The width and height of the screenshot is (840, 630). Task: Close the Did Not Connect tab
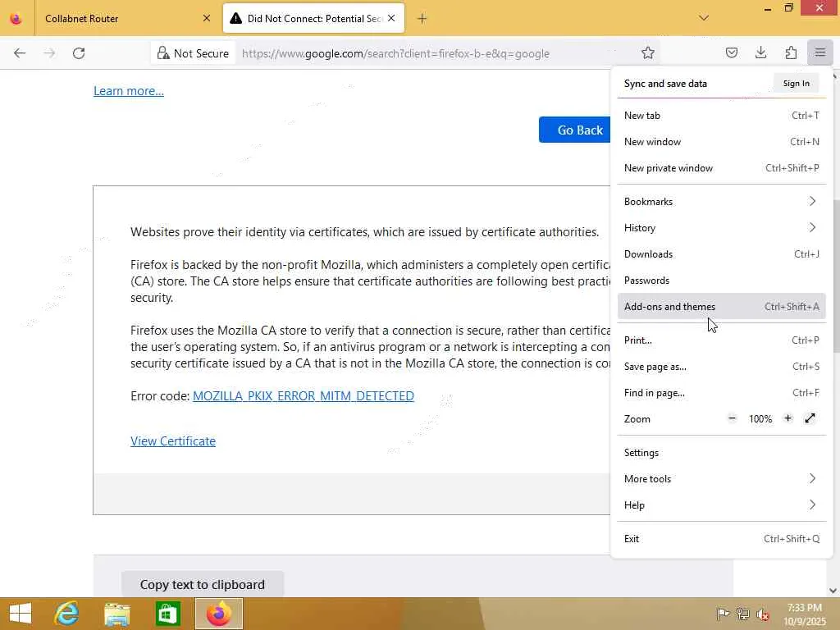(x=391, y=18)
